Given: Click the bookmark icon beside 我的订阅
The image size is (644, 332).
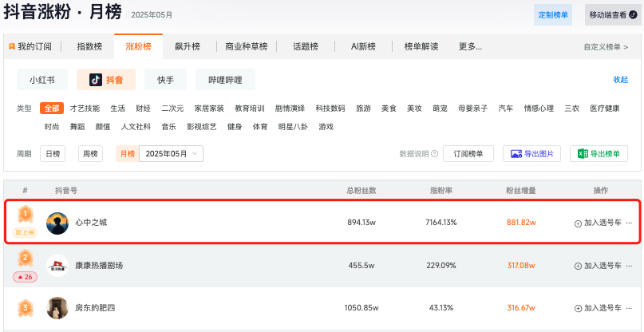Looking at the screenshot, I should [11, 46].
